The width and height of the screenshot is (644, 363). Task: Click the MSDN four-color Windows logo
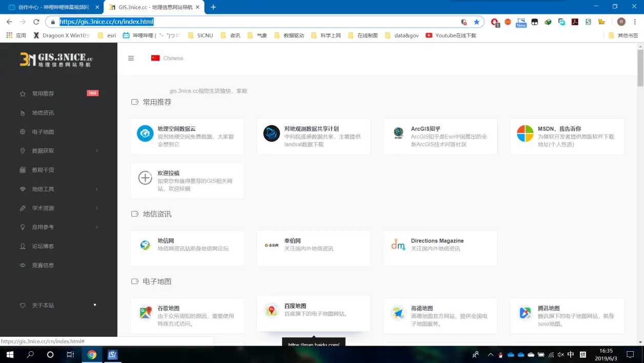(x=525, y=133)
